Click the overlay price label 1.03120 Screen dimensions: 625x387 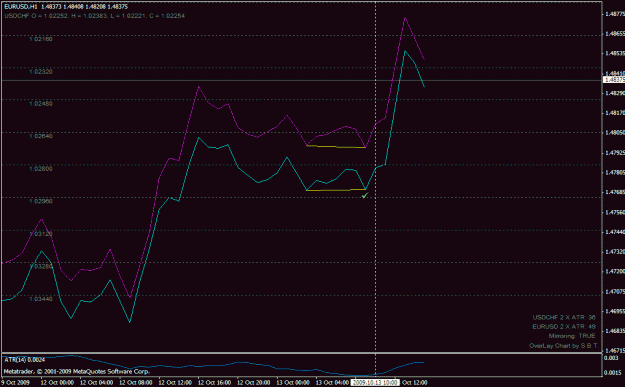41,234
